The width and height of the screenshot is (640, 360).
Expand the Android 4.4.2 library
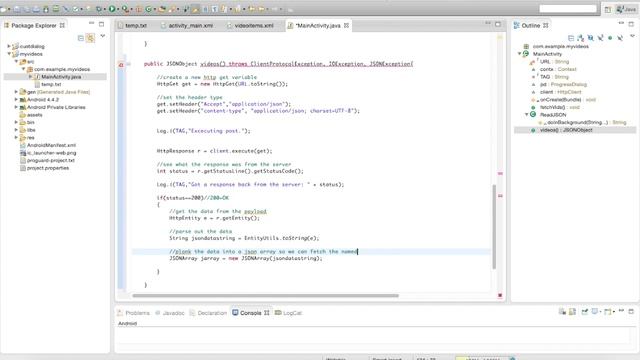tap(16, 100)
